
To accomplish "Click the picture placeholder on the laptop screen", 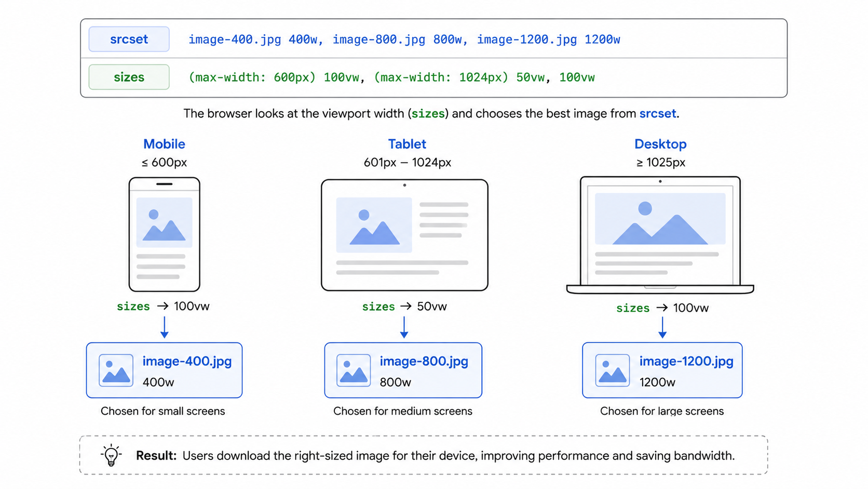I will [x=660, y=219].
